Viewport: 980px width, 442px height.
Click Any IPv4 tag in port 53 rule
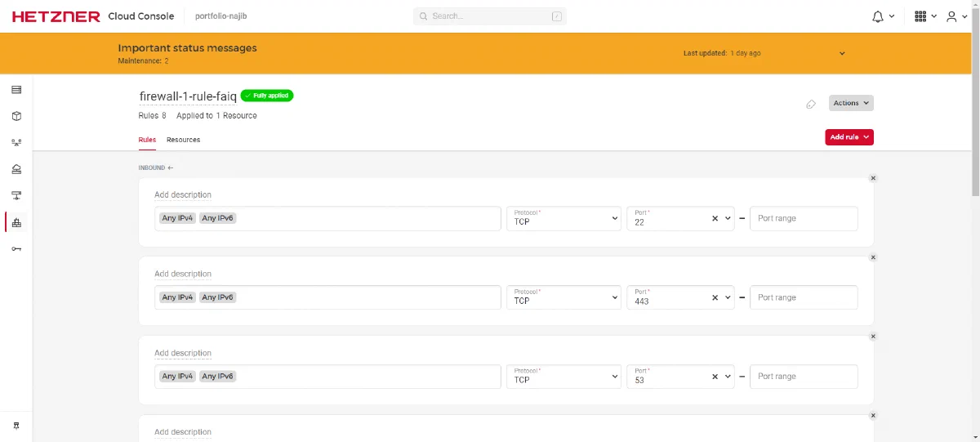(177, 377)
